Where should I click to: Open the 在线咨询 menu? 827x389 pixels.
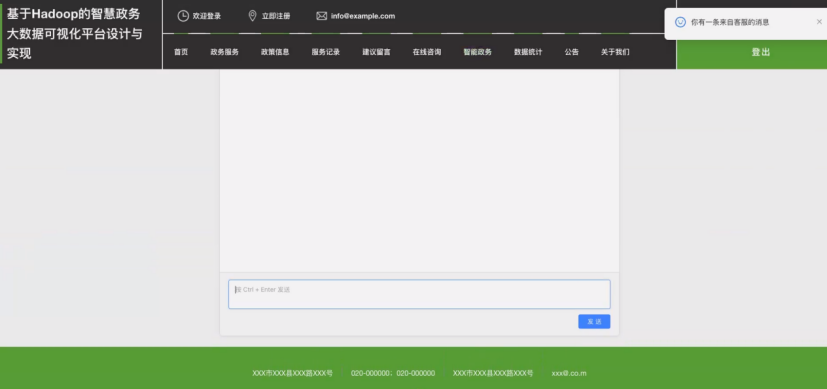[x=427, y=52]
